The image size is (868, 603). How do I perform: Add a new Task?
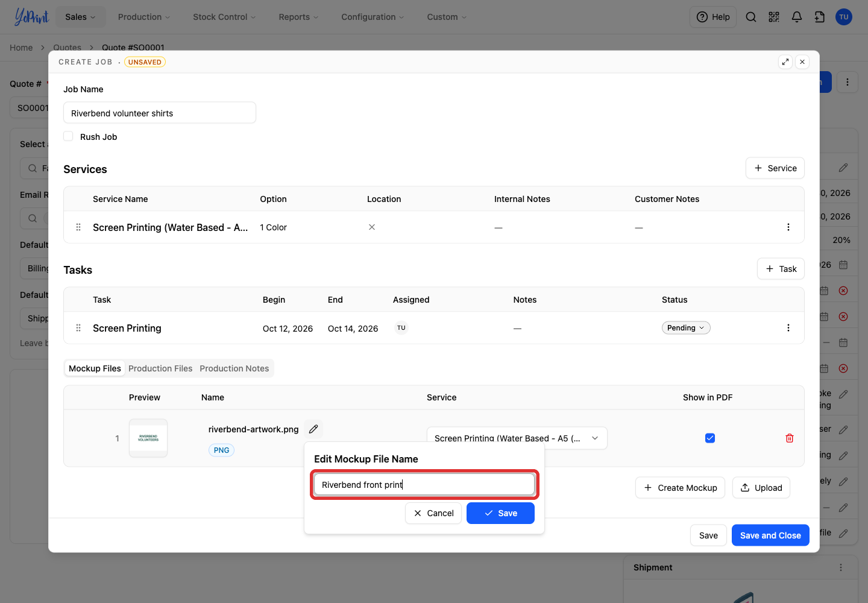coord(781,269)
